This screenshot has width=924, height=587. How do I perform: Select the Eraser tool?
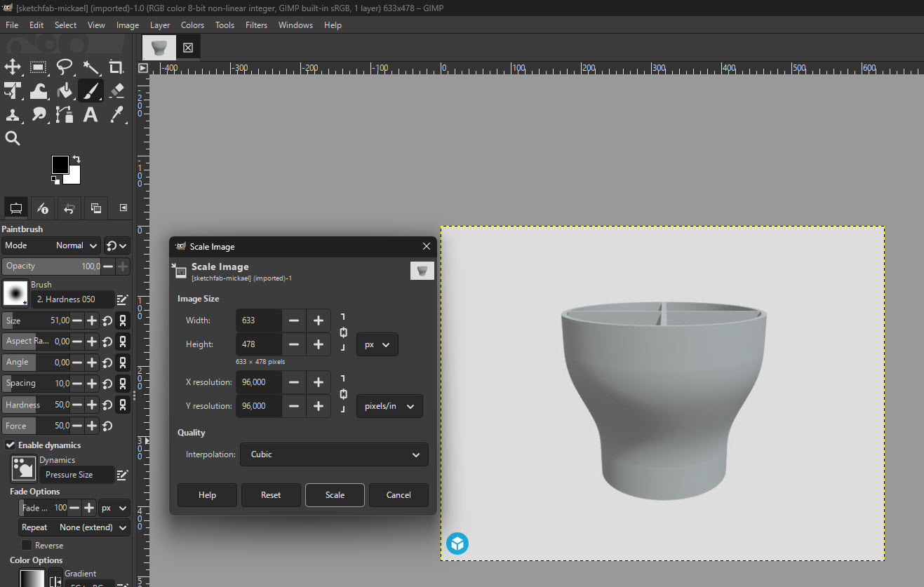pos(116,90)
